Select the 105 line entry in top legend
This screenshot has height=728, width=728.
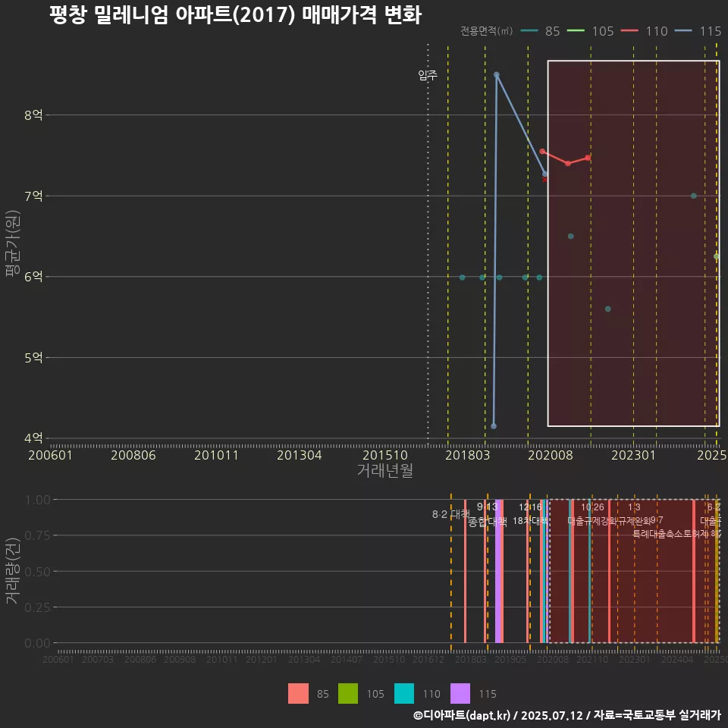pos(591,31)
